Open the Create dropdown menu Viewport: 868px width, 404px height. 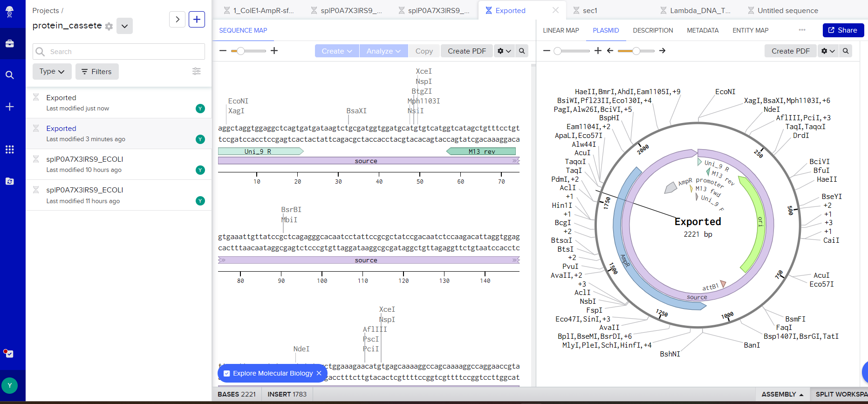[x=336, y=51]
